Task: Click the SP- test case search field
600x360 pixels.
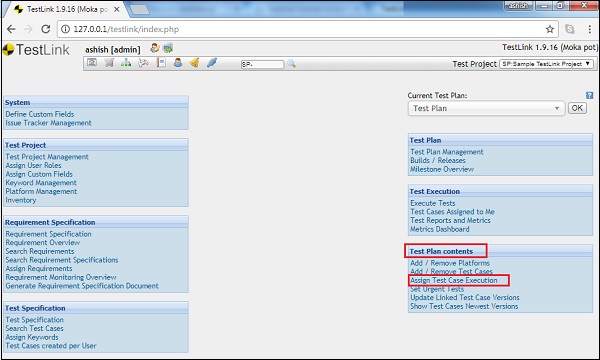Action: 262,64
